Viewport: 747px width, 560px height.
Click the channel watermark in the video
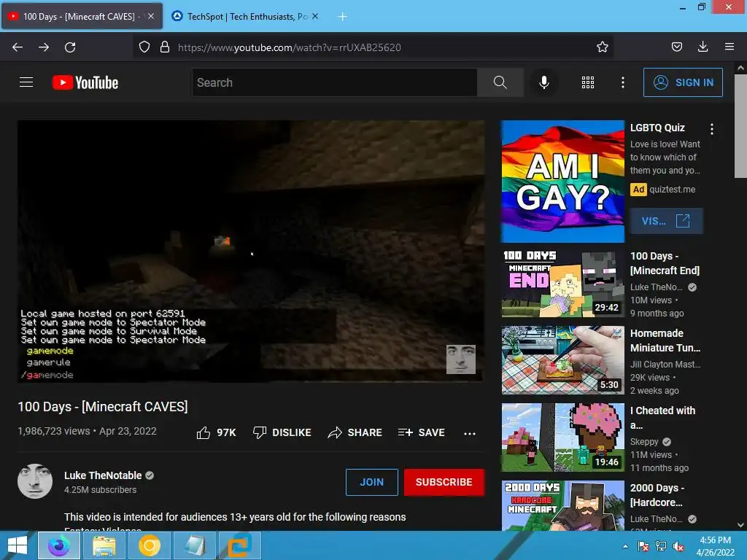[x=461, y=359]
